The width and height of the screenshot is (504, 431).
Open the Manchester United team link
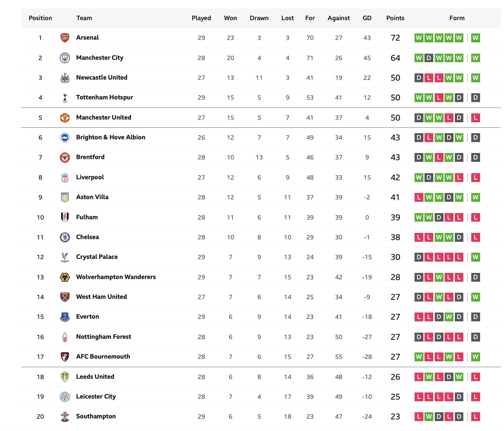tap(104, 117)
